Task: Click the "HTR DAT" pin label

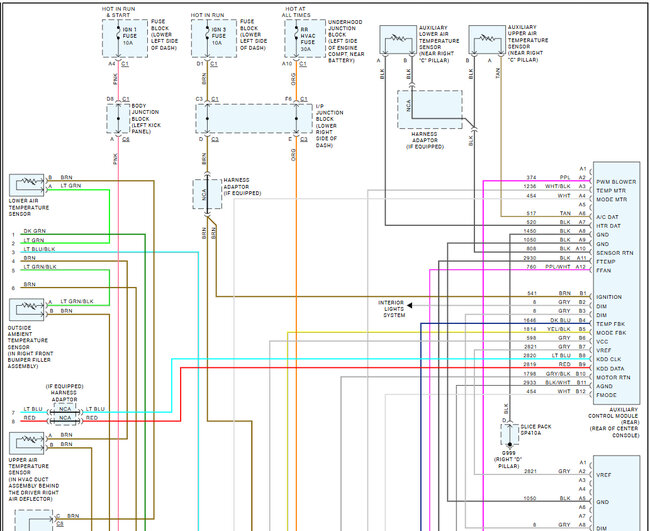Action: pyautogui.click(x=608, y=226)
